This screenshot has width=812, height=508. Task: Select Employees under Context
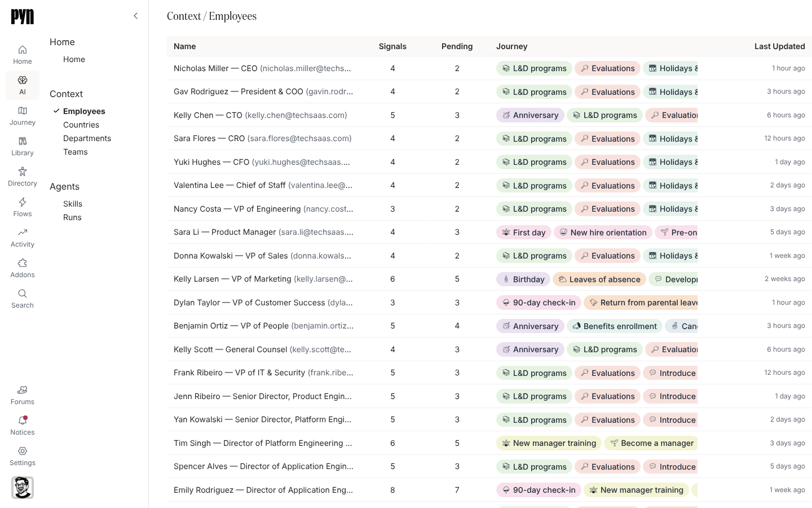click(x=84, y=111)
